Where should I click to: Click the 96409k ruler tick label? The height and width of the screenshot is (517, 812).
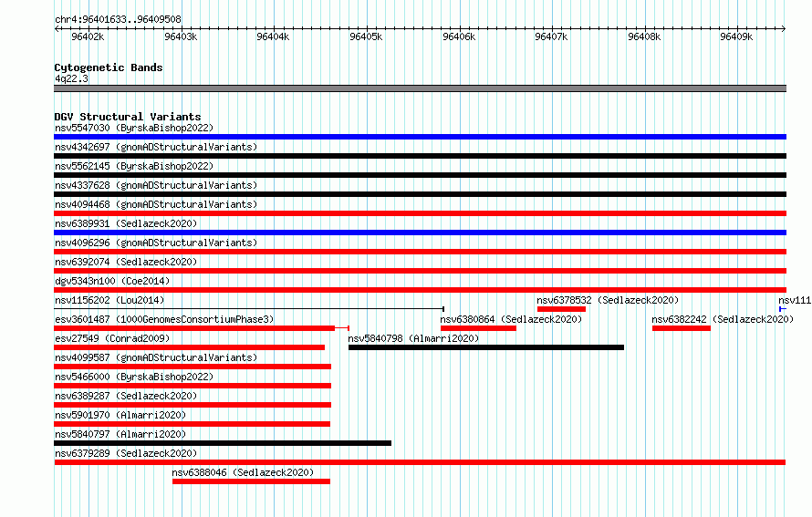tap(736, 36)
